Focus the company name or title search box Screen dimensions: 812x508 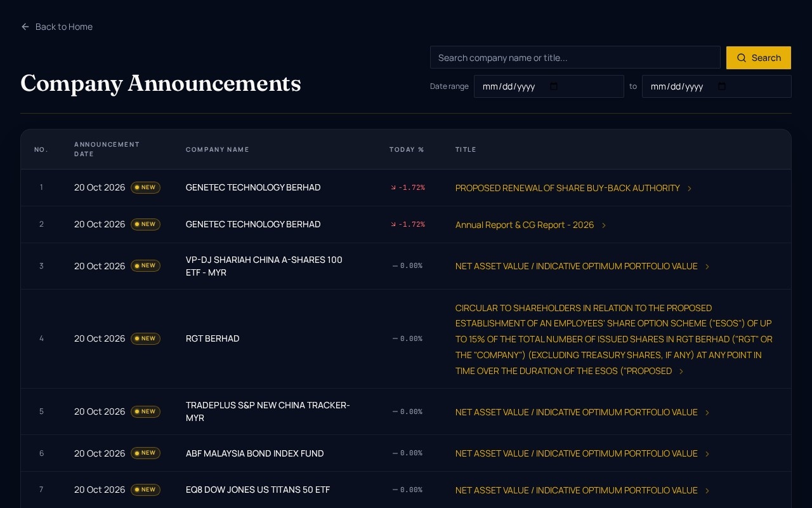(x=575, y=58)
